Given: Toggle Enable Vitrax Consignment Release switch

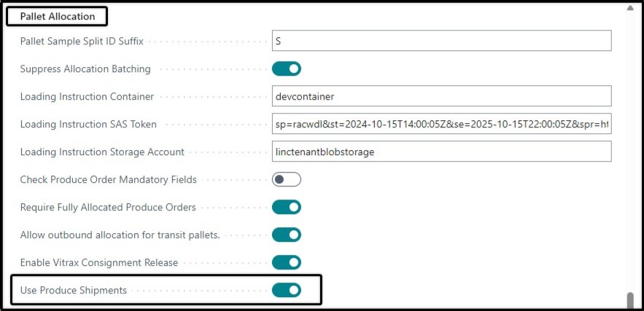Looking at the screenshot, I should click(x=287, y=263).
